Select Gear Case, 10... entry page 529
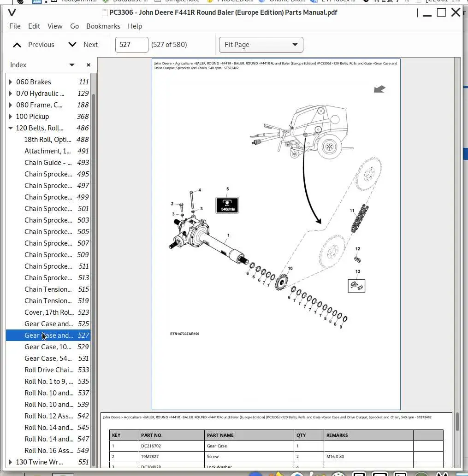Screen dimensions: 468x476 coord(48,347)
